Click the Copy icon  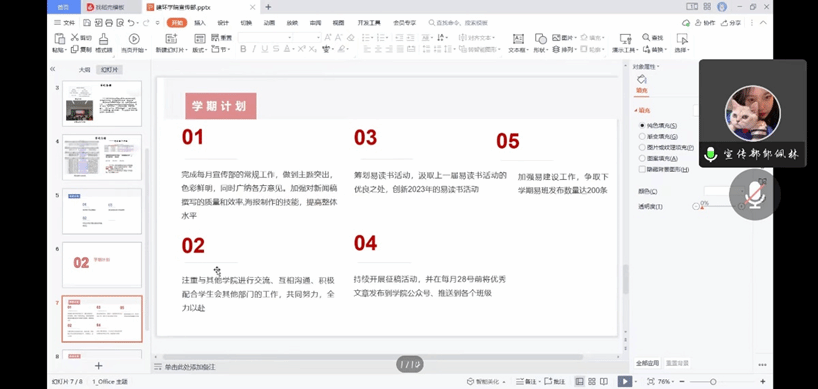[75, 50]
